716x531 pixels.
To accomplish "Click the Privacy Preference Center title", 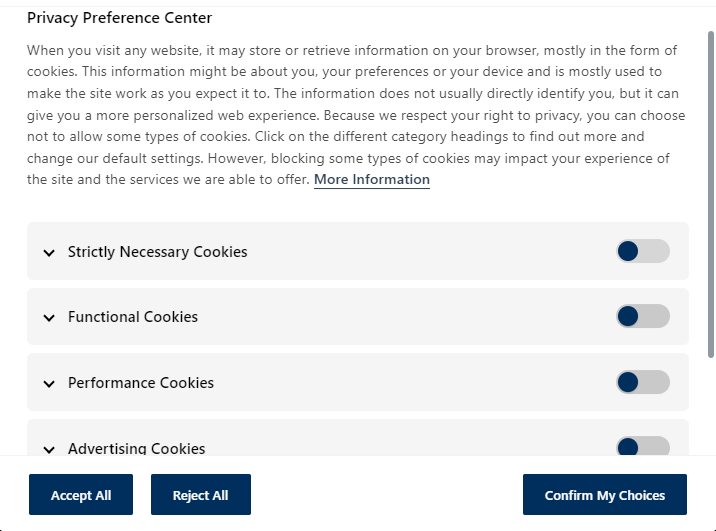I will click(120, 18).
